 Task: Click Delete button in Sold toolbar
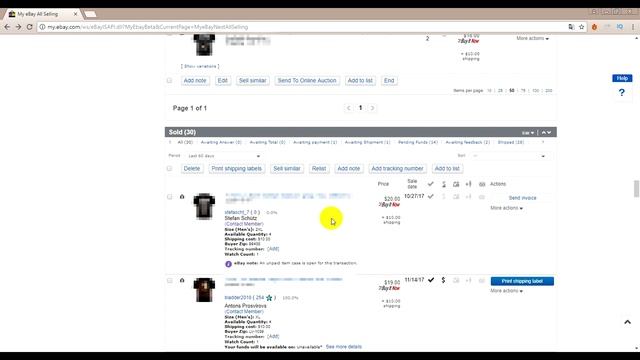coord(192,169)
